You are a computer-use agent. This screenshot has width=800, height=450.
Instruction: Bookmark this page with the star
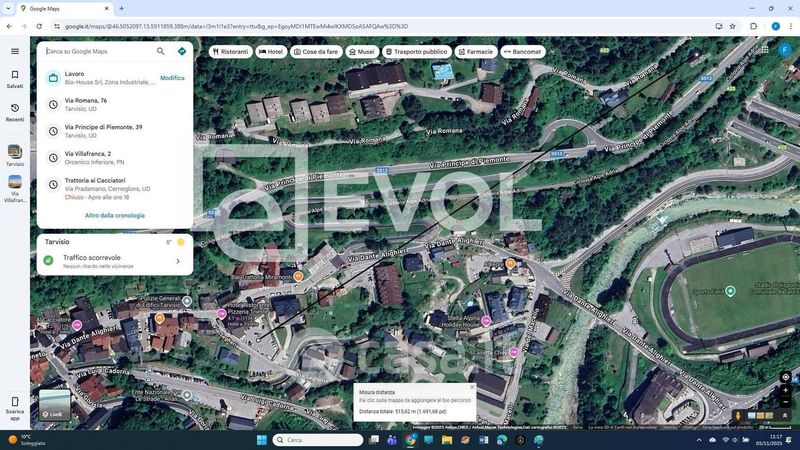tap(733, 26)
